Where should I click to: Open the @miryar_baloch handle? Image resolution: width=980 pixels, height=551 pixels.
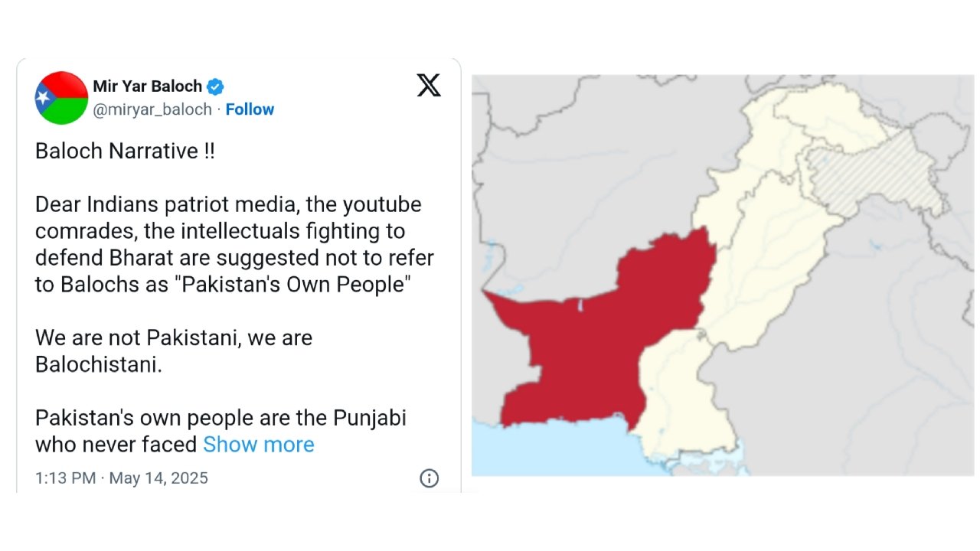pyautogui.click(x=152, y=109)
